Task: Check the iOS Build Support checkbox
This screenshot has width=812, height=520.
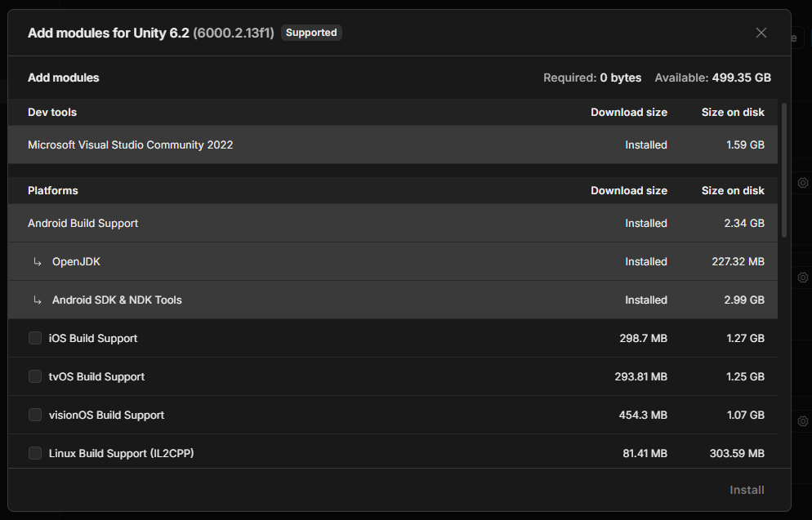Action: [34, 338]
